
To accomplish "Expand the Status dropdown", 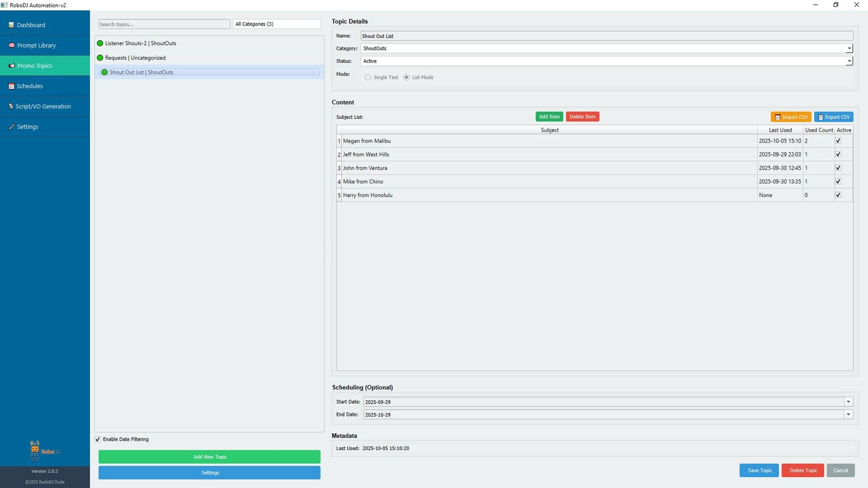I will point(849,61).
